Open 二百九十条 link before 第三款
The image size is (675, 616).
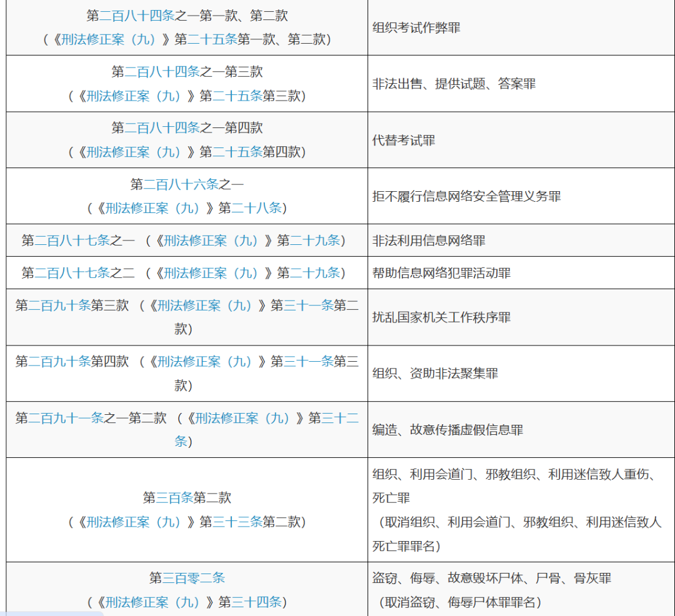(59, 306)
